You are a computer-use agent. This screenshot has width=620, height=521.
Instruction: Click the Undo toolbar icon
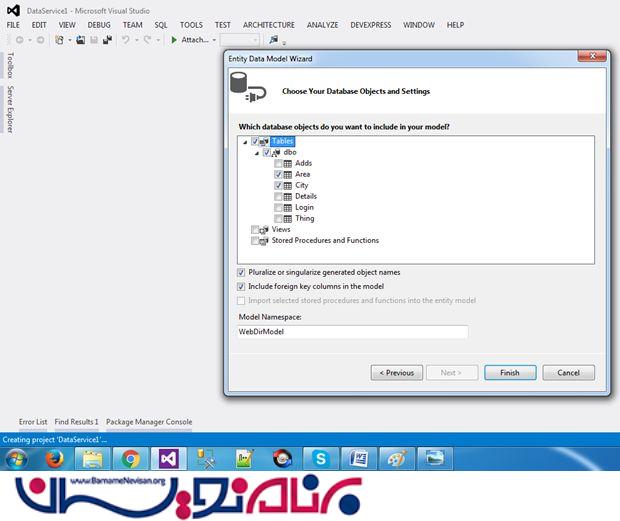click(x=126, y=40)
